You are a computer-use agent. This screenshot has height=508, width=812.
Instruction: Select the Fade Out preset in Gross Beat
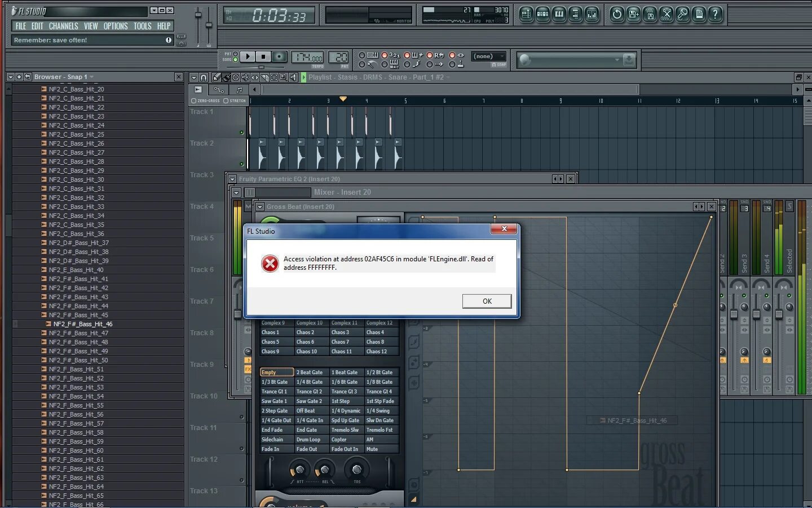(x=312, y=449)
